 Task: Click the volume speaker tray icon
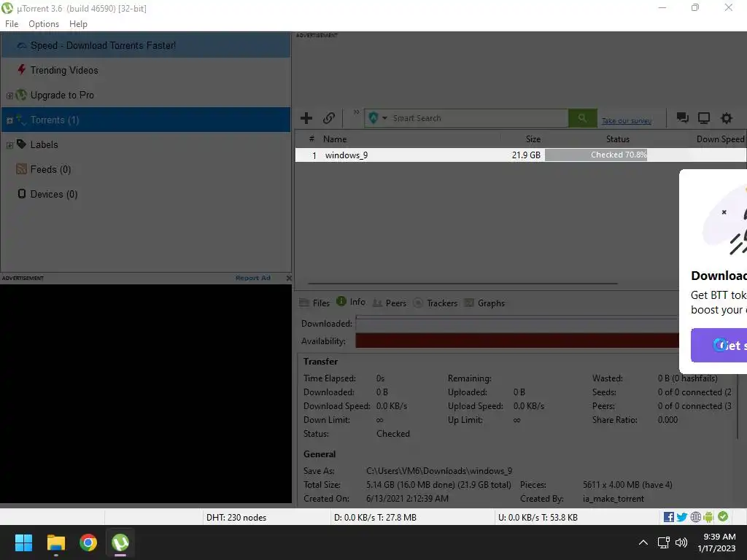pos(681,542)
